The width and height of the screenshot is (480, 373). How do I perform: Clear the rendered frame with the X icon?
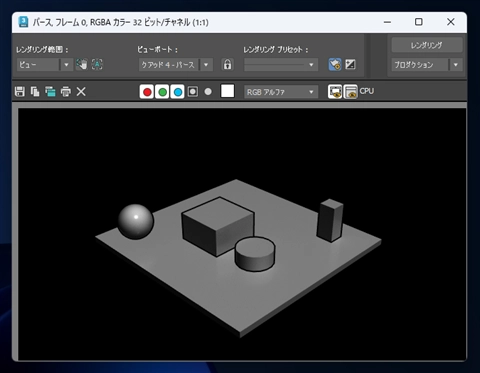(81, 91)
